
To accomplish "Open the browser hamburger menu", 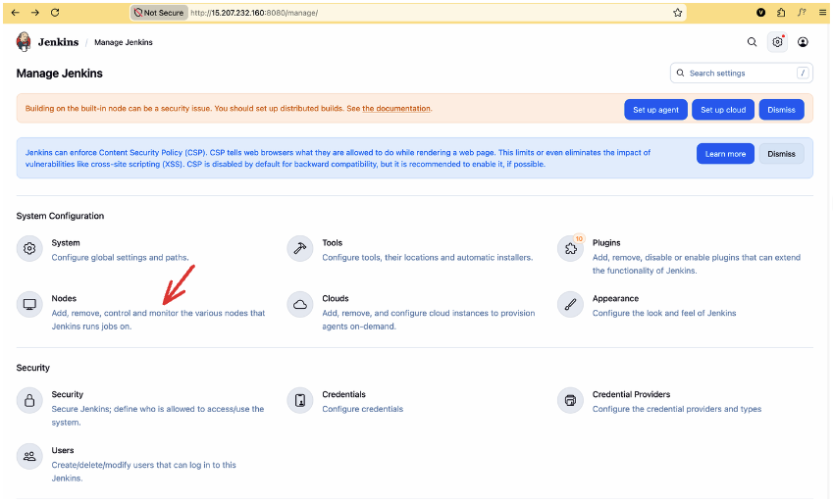I will click(x=822, y=12).
